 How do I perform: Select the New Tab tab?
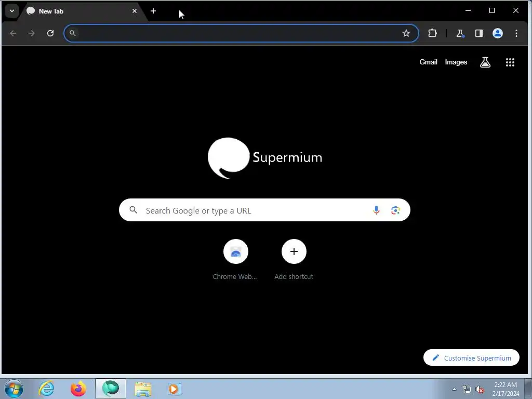[82, 11]
